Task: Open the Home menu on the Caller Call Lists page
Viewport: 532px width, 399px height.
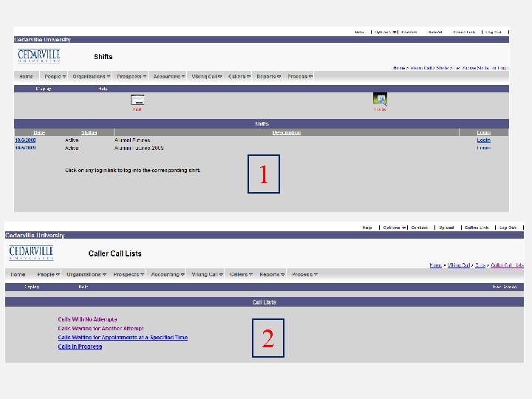Action: [18, 274]
